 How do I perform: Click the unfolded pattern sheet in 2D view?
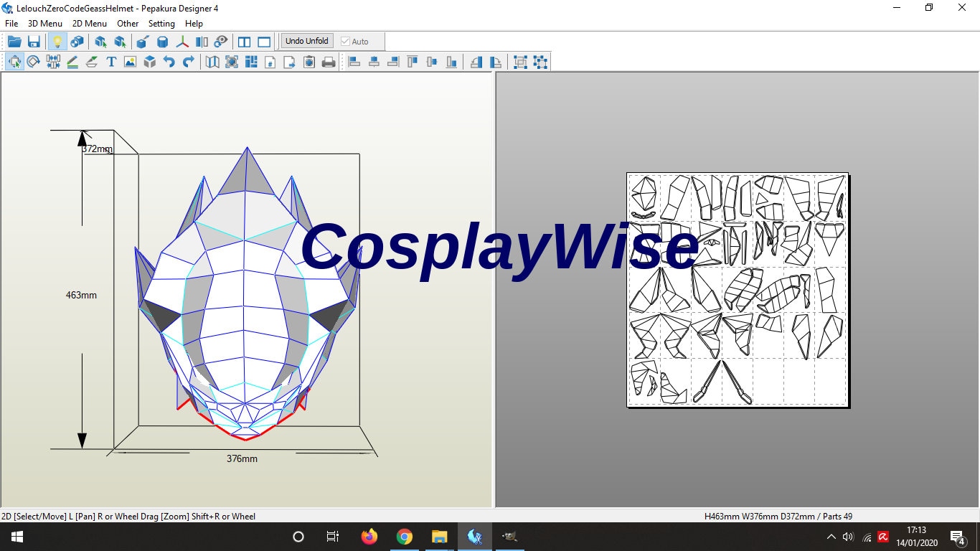click(738, 290)
